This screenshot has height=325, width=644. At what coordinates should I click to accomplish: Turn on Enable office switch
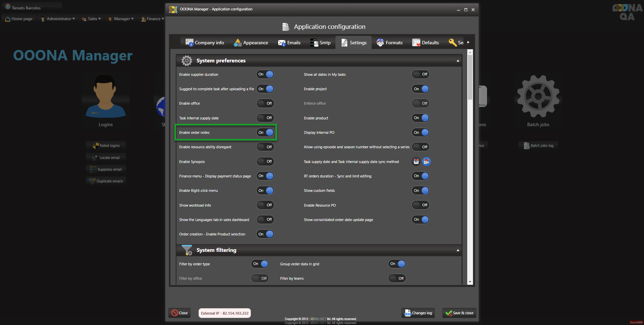pos(265,103)
